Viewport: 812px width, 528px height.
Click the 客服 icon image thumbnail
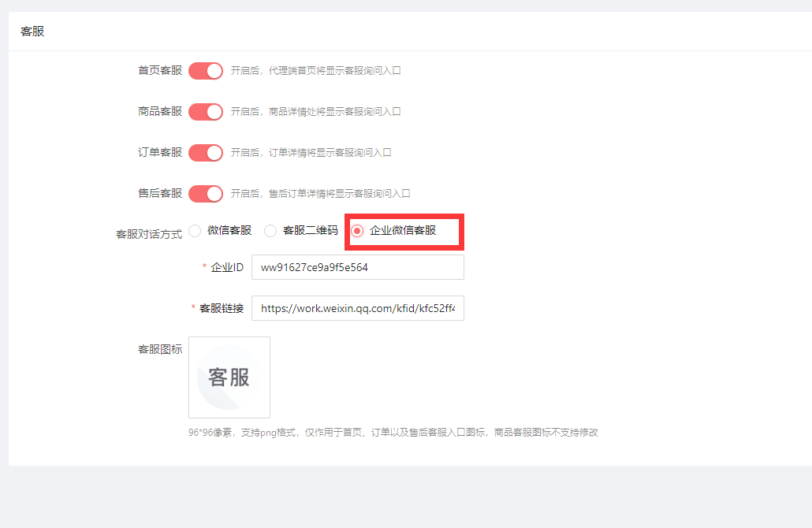[229, 377]
